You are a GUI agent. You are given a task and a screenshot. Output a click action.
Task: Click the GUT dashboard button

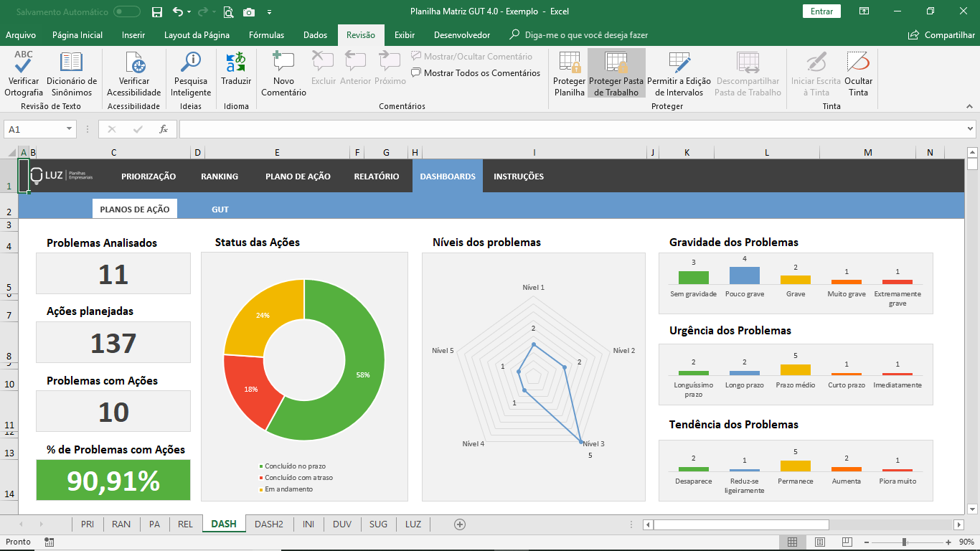(x=220, y=209)
